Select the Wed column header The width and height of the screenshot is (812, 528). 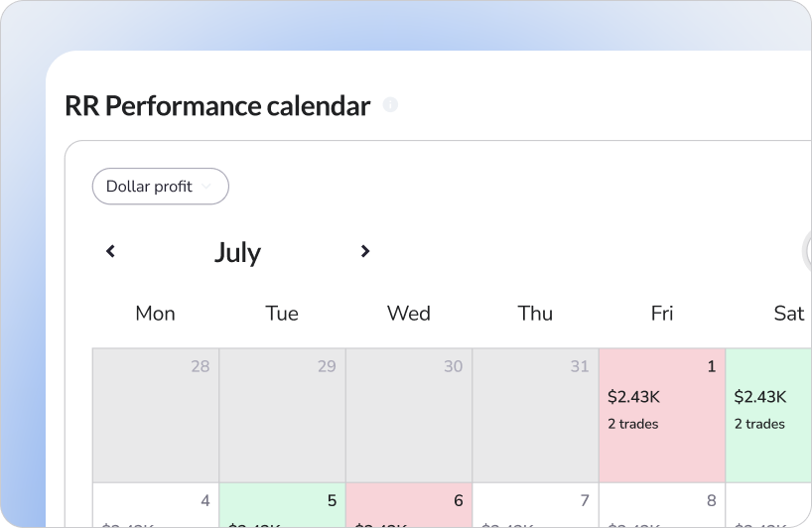coord(409,314)
